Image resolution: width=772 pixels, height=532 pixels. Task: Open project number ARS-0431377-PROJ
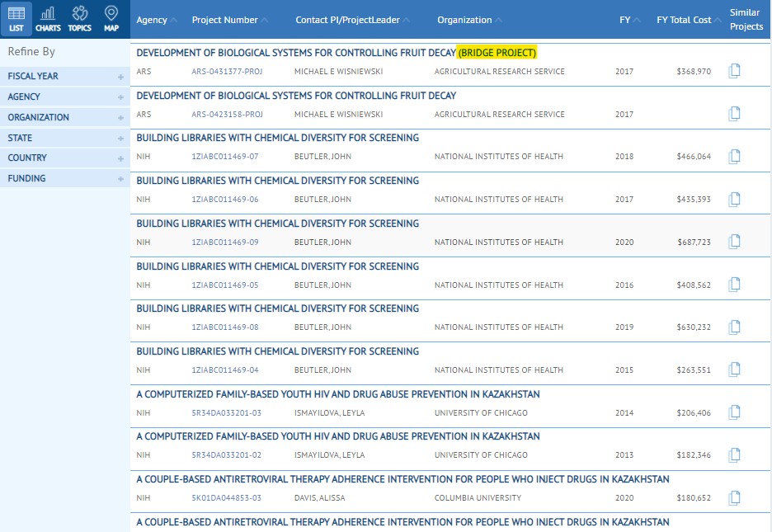click(227, 72)
